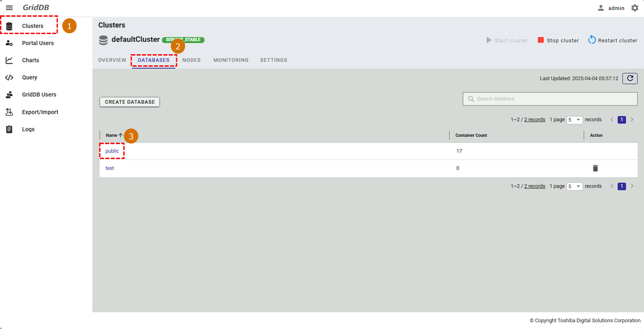This screenshot has height=329, width=644.
Task: Click the settings gear icon
Action: click(634, 8)
